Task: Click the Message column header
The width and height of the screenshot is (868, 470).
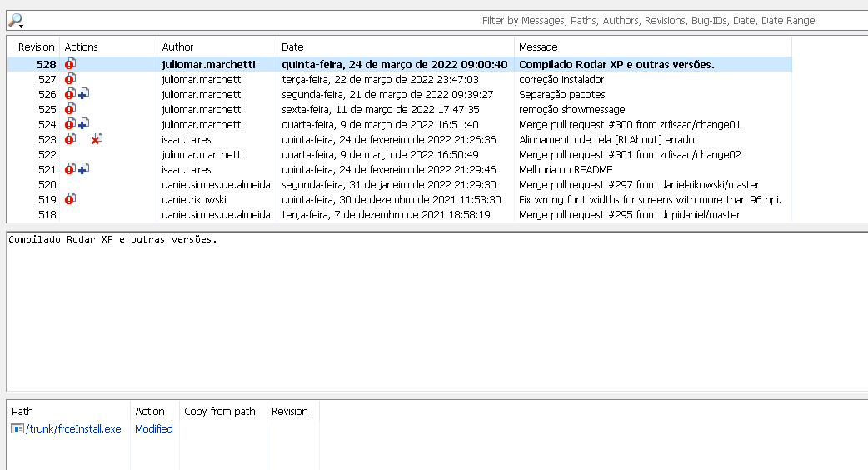Action: coord(653,47)
